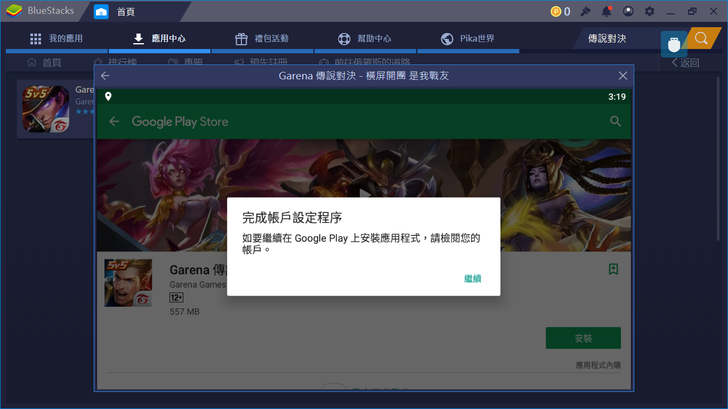728x409 pixels.
Task: Click the BlueStacks logo icon
Action: 14,11
